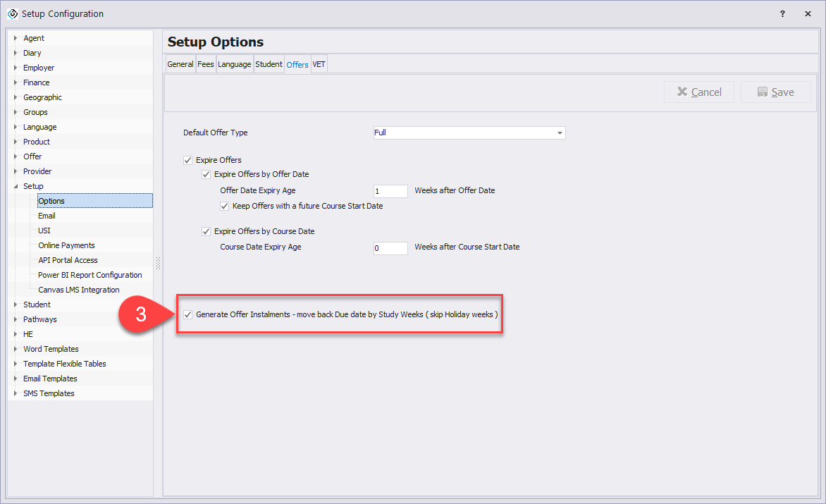826x504 pixels.
Task: Open the General tab
Action: tap(180, 64)
